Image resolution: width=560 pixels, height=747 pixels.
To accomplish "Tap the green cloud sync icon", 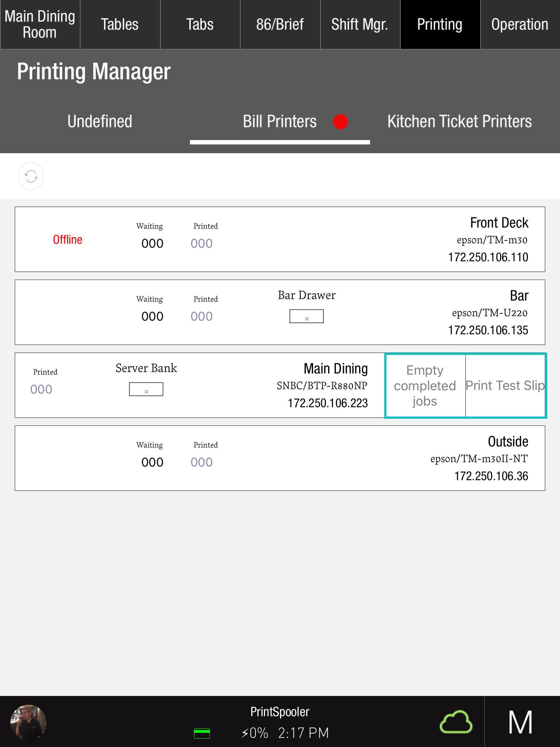I will (x=456, y=722).
